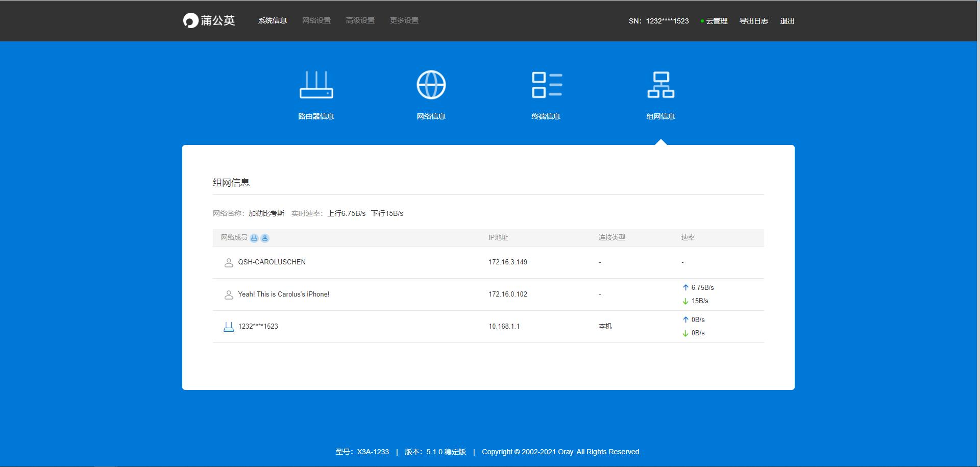The image size is (980, 467).
Task: Toggle the router filter icon beside 网络成员
Action: [x=254, y=238]
